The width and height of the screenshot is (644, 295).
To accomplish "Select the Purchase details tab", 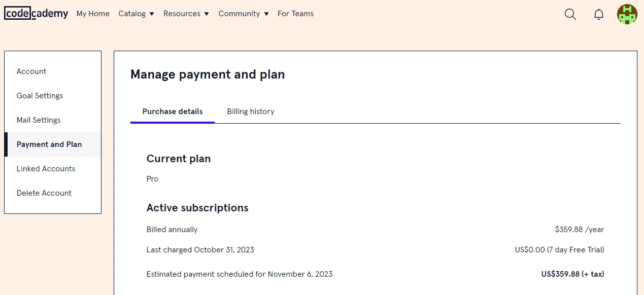I will click(173, 112).
